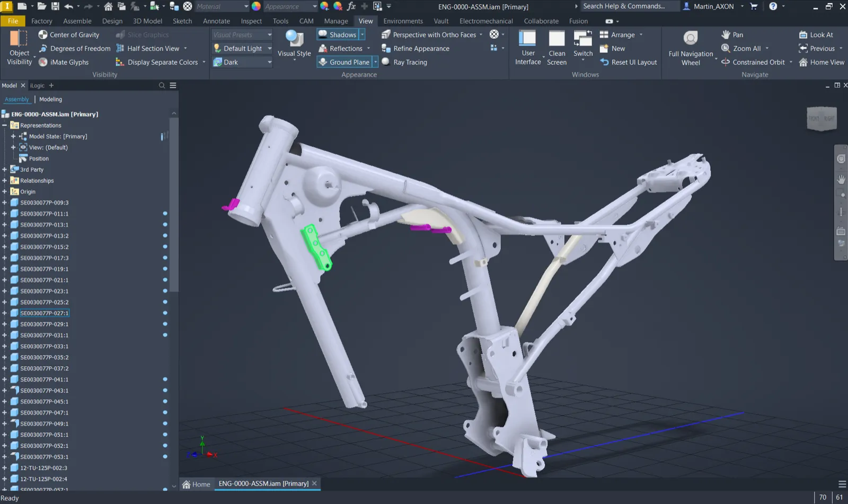This screenshot has height=504, width=848.
Task: Switch browser to Modeling view
Action: 50,99
